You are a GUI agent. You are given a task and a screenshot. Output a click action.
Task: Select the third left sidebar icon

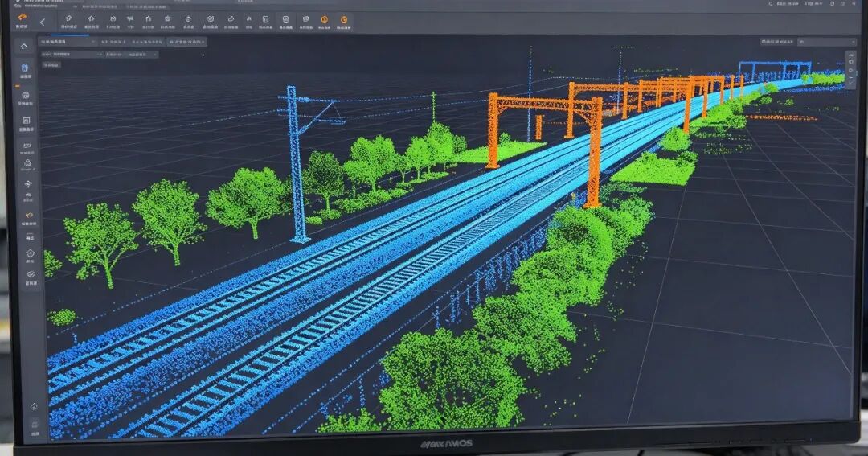pyautogui.click(x=26, y=95)
